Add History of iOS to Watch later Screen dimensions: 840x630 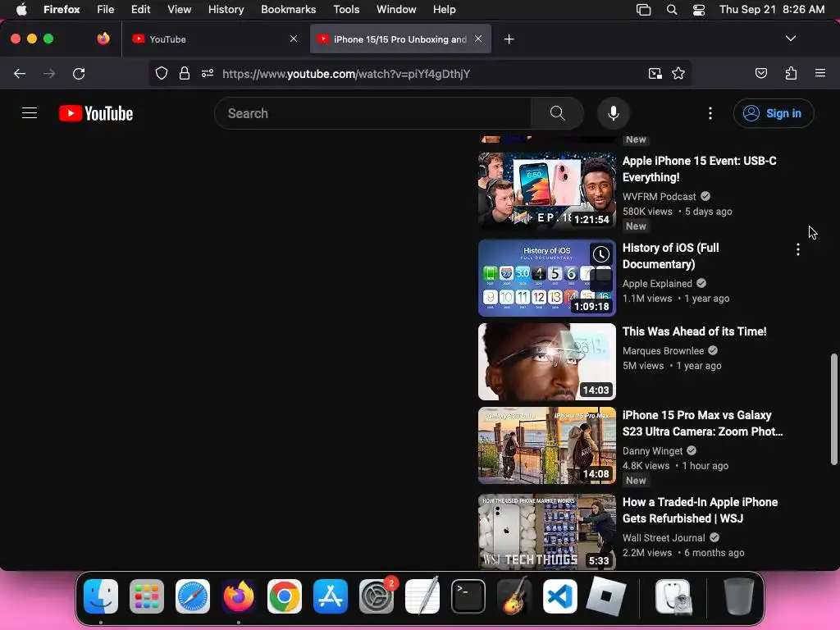pyautogui.click(x=601, y=254)
